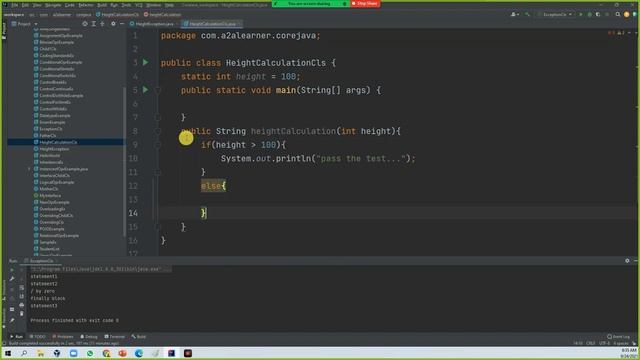
Task: Open the Build menu
Action: [102, 5]
